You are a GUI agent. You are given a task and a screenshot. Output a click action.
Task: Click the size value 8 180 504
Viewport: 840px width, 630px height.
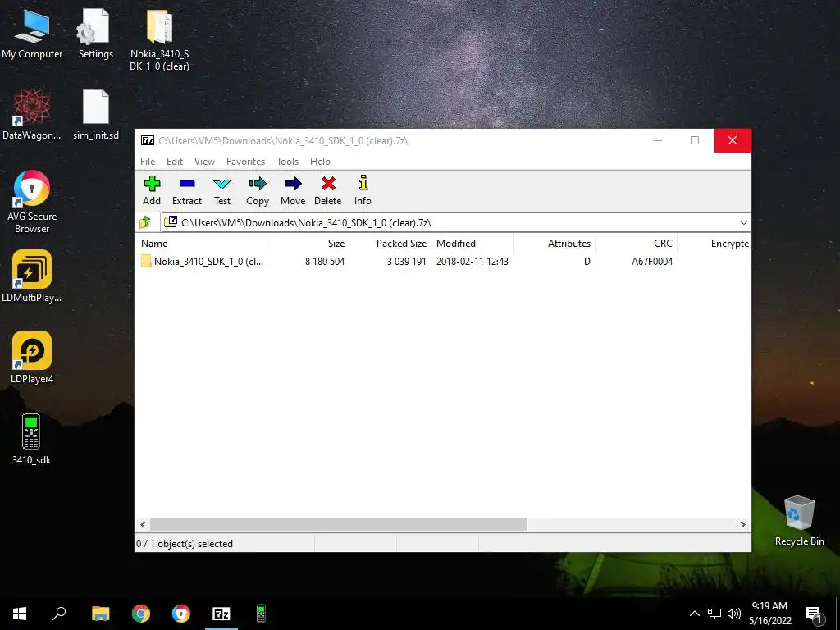(x=325, y=262)
